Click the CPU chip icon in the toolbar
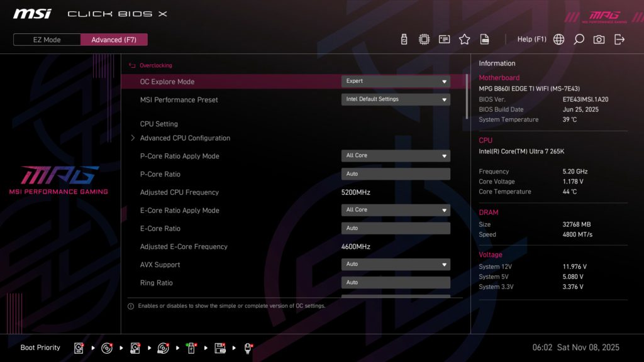This screenshot has width=644, height=362. point(423,38)
